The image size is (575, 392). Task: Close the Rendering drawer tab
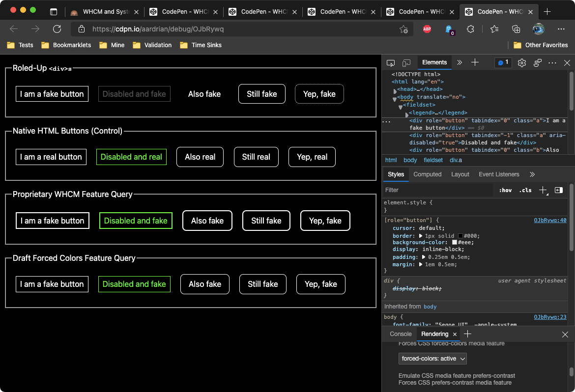point(455,335)
